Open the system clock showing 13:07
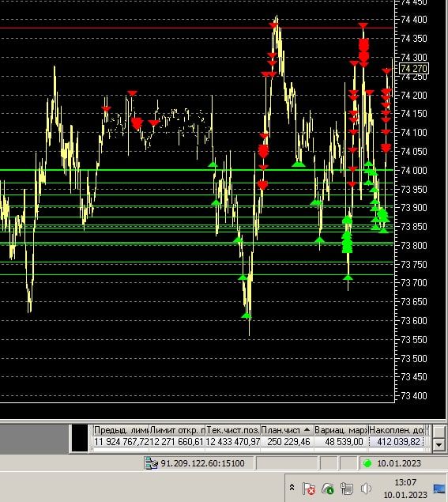This screenshot has height=502, width=448. 405,489
